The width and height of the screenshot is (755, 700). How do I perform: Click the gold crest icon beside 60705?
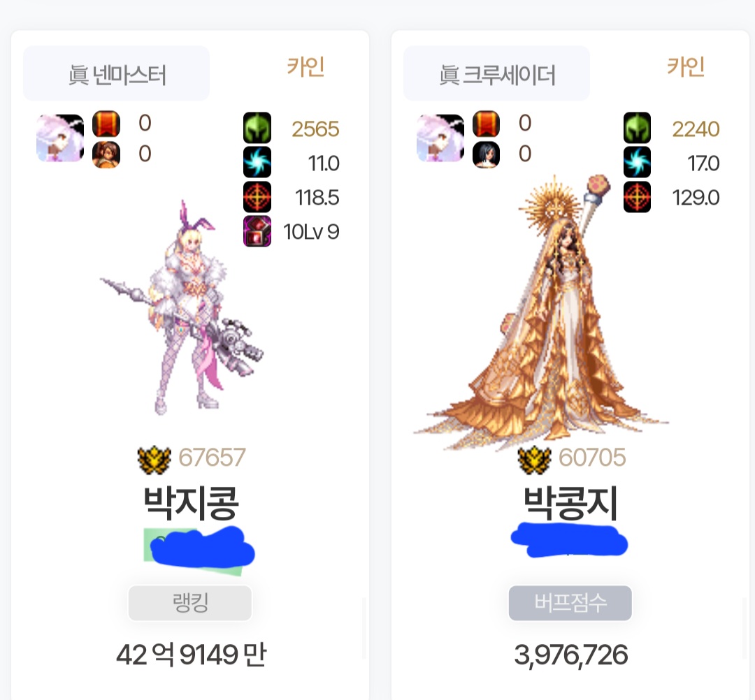[x=535, y=460]
